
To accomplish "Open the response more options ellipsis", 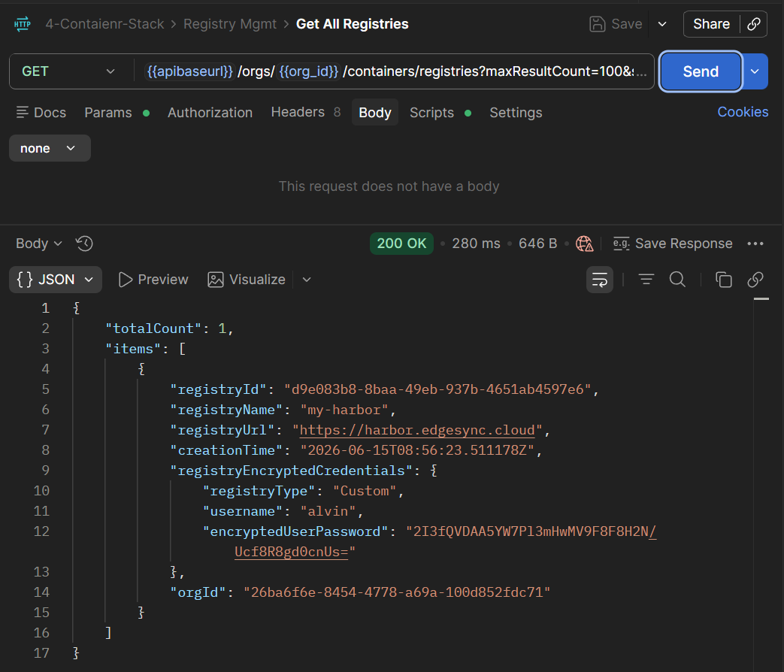I will point(755,244).
